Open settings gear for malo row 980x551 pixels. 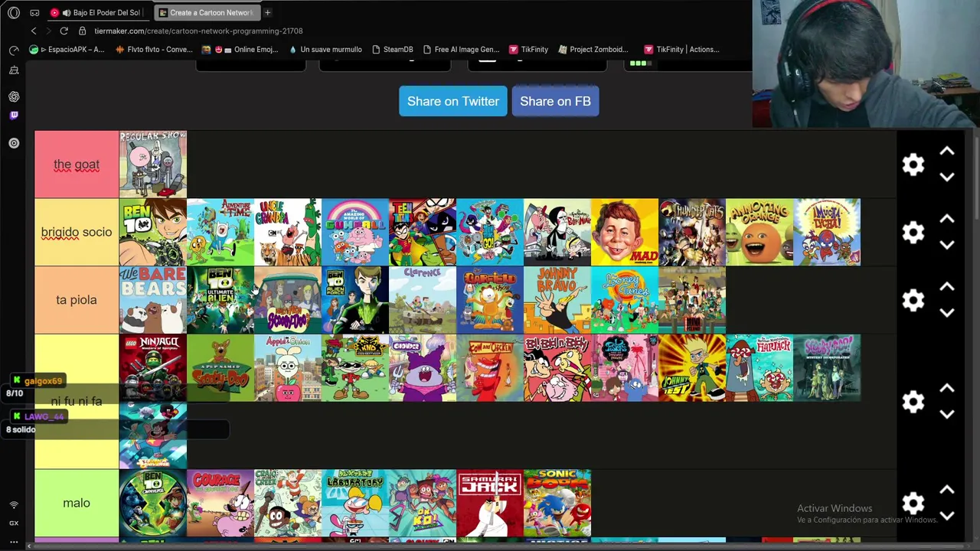point(913,503)
